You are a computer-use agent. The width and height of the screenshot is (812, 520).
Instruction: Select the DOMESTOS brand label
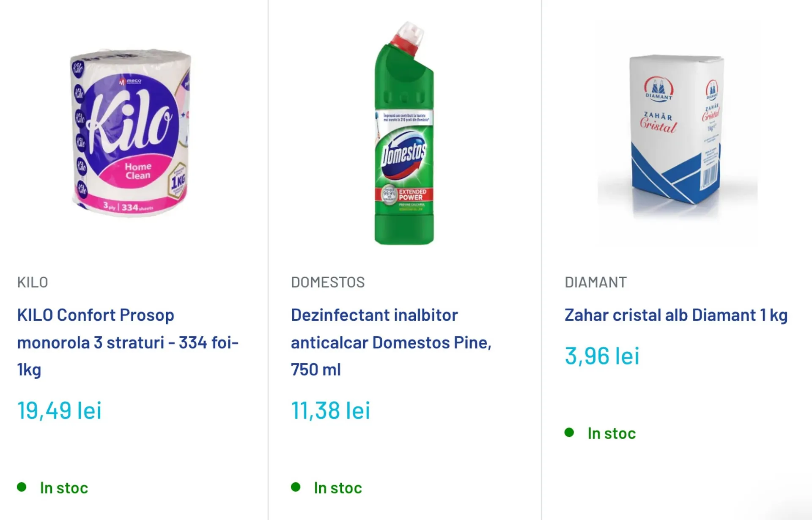(328, 282)
